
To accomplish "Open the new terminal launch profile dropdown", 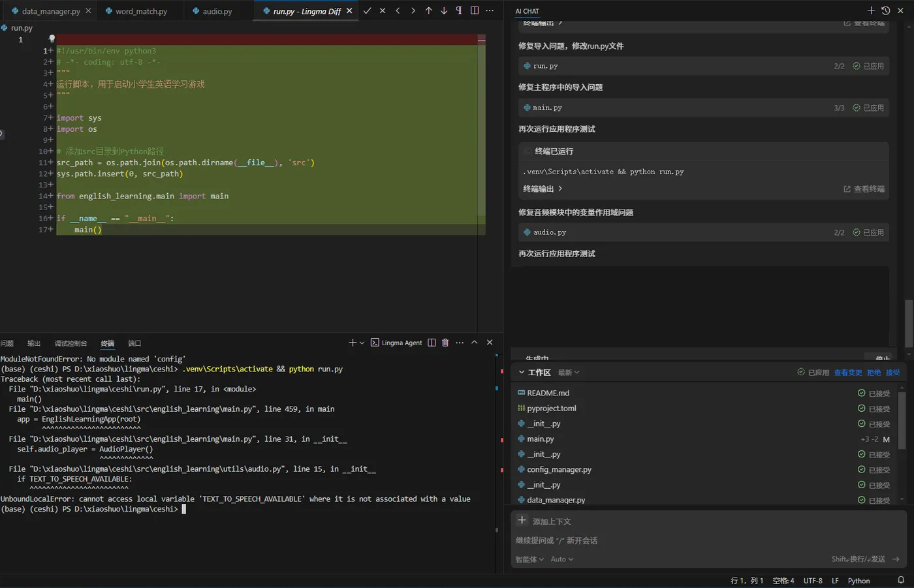I will pyautogui.click(x=362, y=343).
